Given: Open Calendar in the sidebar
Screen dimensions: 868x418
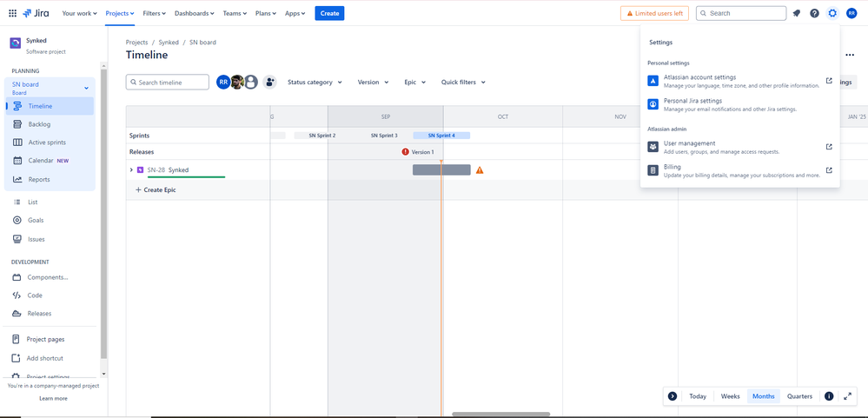Looking at the screenshot, I should click(50, 161).
